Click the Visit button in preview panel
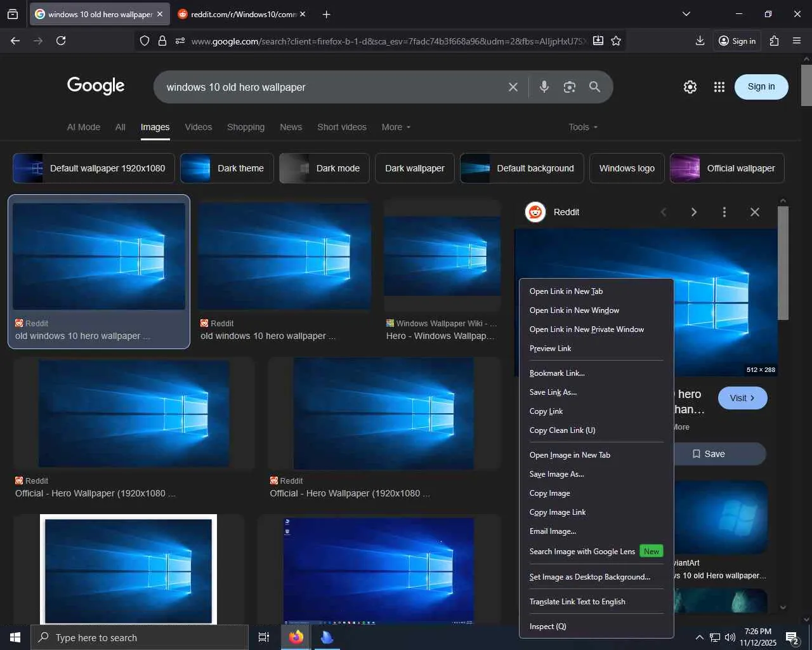This screenshot has height=650, width=812. [743, 398]
